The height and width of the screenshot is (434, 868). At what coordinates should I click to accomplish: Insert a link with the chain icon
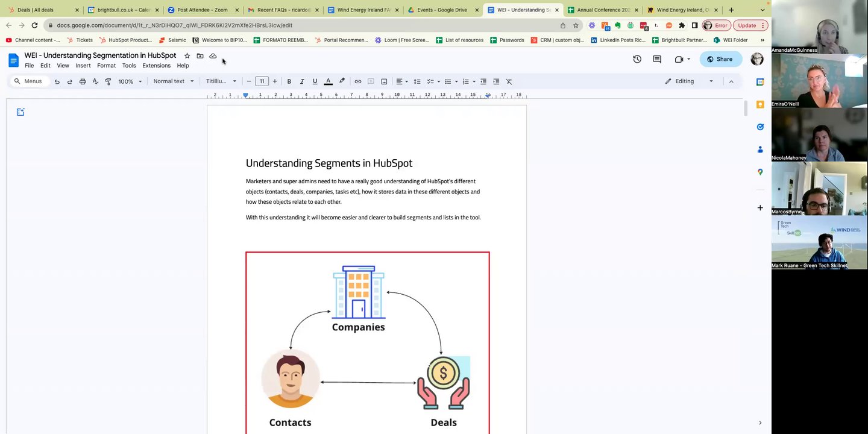tap(358, 81)
